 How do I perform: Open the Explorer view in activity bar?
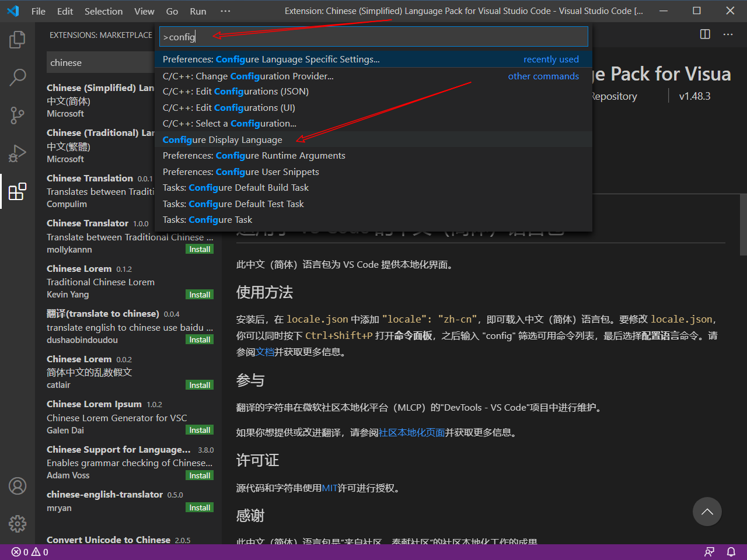(x=18, y=40)
